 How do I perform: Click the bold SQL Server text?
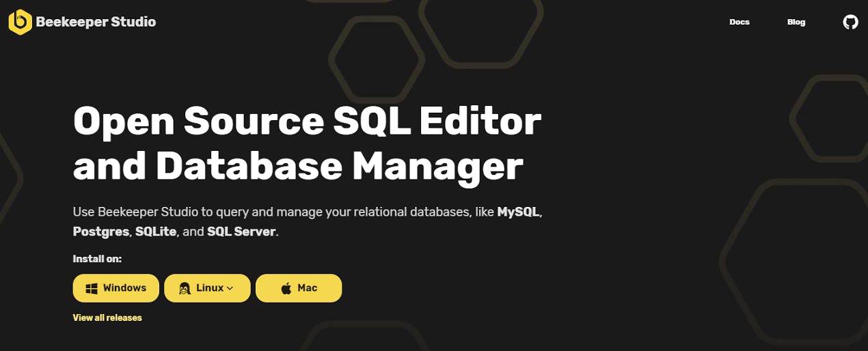tap(241, 231)
